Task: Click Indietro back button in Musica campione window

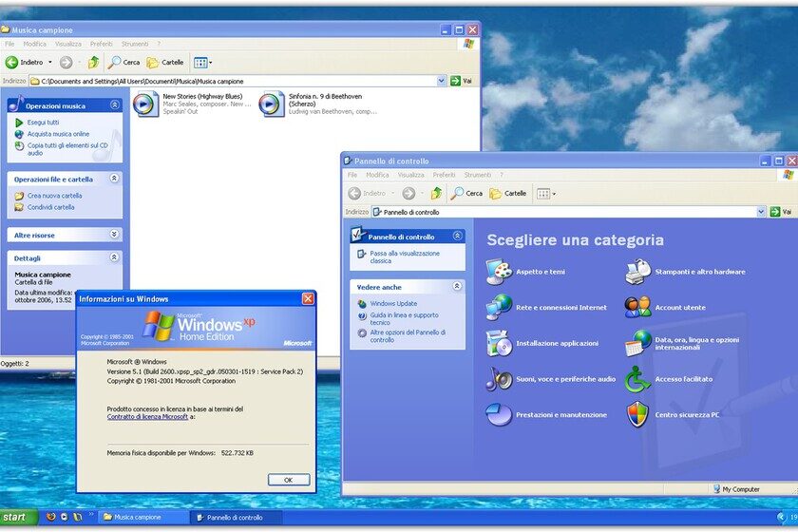Action: 24,62
